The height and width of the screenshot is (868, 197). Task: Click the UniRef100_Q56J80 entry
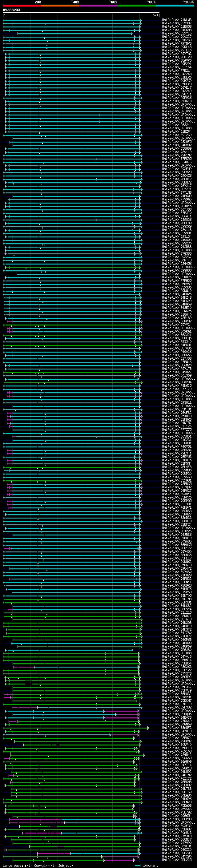[176, 650]
